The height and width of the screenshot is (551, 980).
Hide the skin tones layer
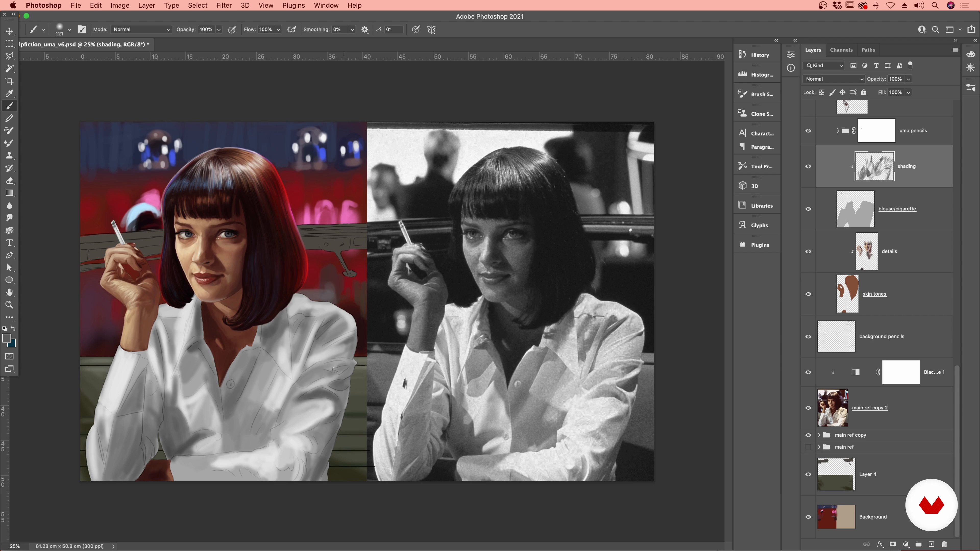(x=808, y=294)
